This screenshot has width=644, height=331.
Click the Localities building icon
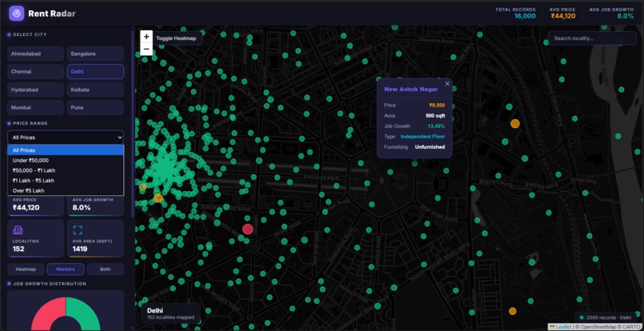coord(18,229)
